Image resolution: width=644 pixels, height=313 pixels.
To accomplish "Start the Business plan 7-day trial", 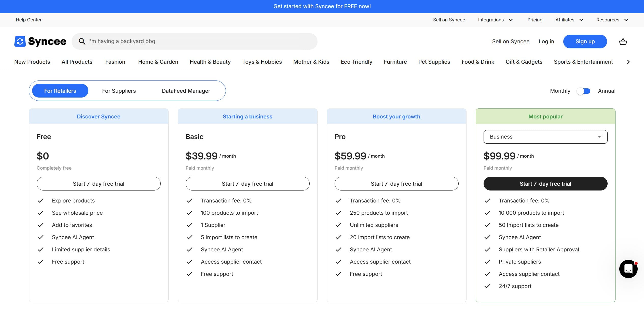I will click(x=545, y=184).
